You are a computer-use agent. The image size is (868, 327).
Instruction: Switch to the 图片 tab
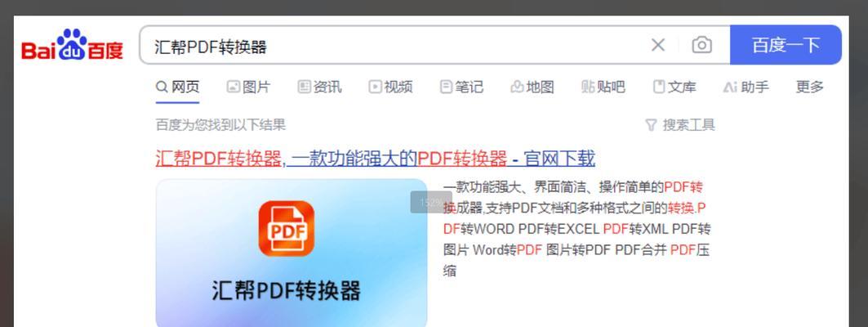[248, 87]
